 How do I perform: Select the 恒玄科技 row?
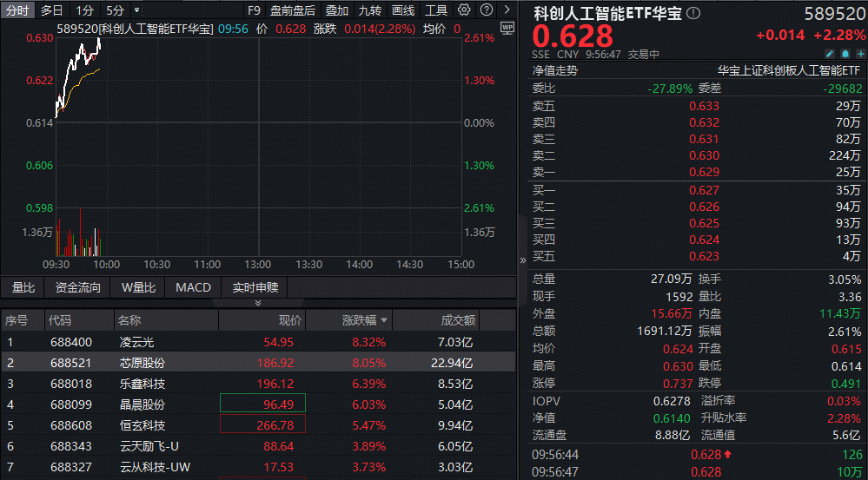click(258, 425)
